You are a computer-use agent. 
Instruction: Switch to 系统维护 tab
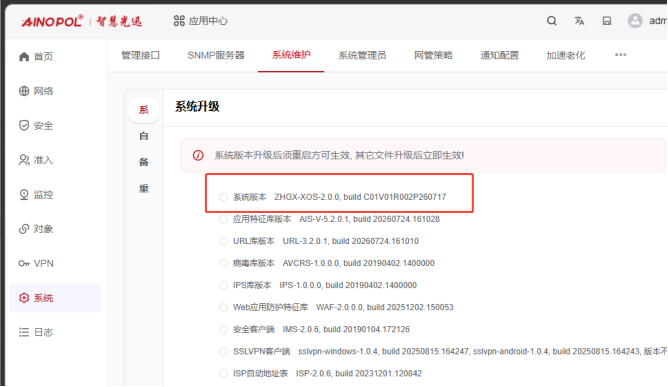[291, 55]
